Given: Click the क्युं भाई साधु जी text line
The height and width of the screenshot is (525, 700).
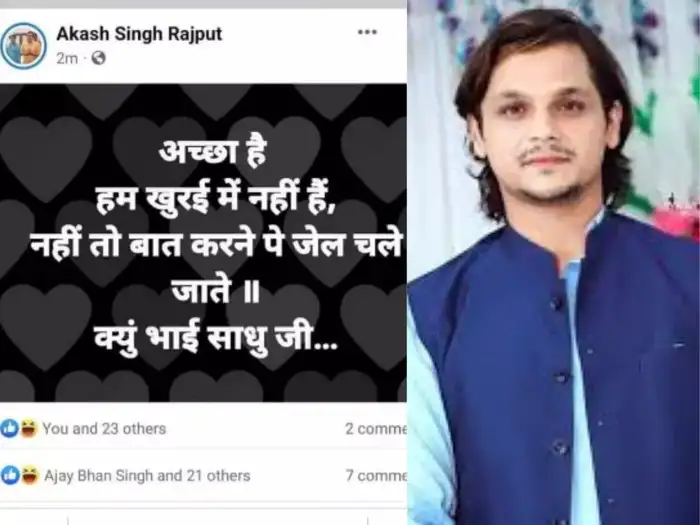Looking at the screenshot, I should point(216,340).
